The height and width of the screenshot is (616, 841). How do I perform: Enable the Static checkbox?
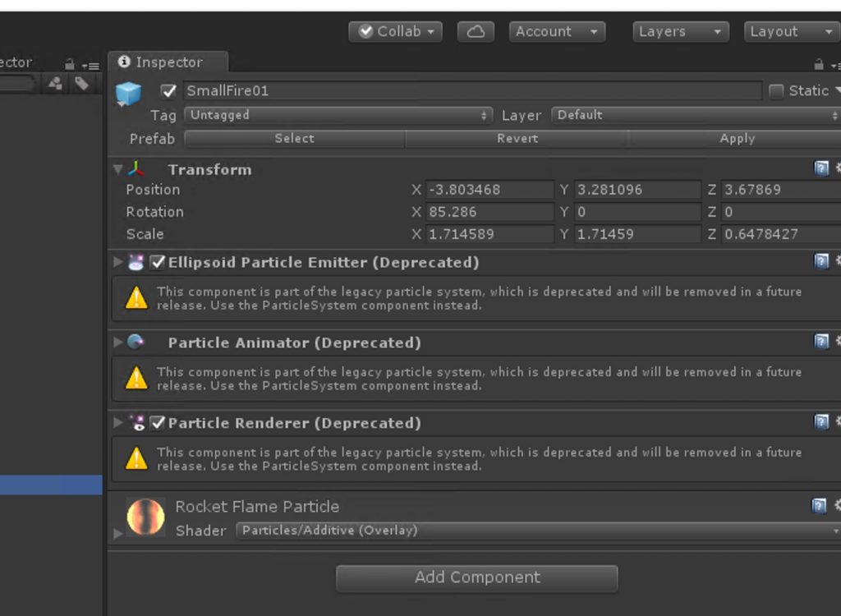(776, 91)
